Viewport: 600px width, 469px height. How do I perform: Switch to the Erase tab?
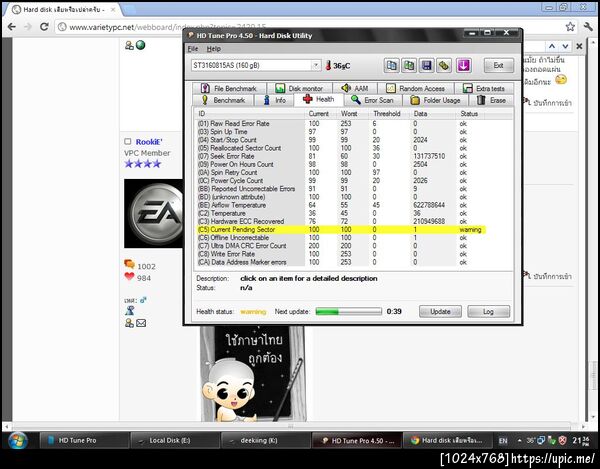[491, 100]
